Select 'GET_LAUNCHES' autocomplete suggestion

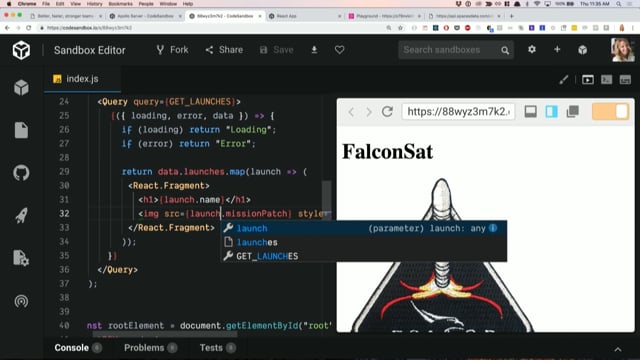pyautogui.click(x=364, y=256)
